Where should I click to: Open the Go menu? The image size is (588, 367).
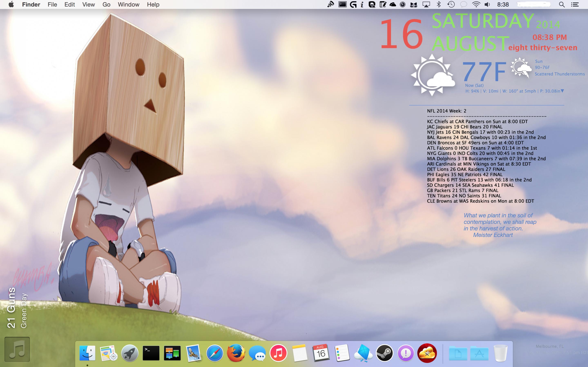106,4
